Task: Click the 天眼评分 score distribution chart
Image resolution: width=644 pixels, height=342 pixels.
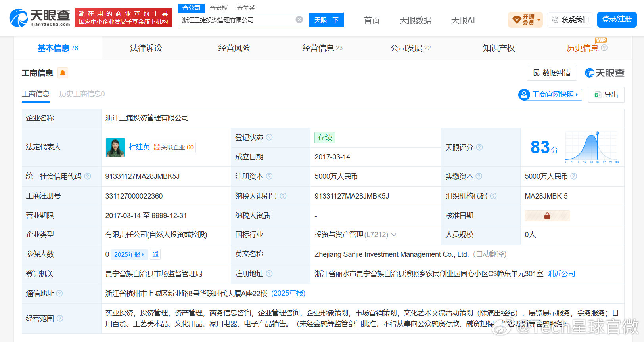Action: pyautogui.click(x=592, y=147)
